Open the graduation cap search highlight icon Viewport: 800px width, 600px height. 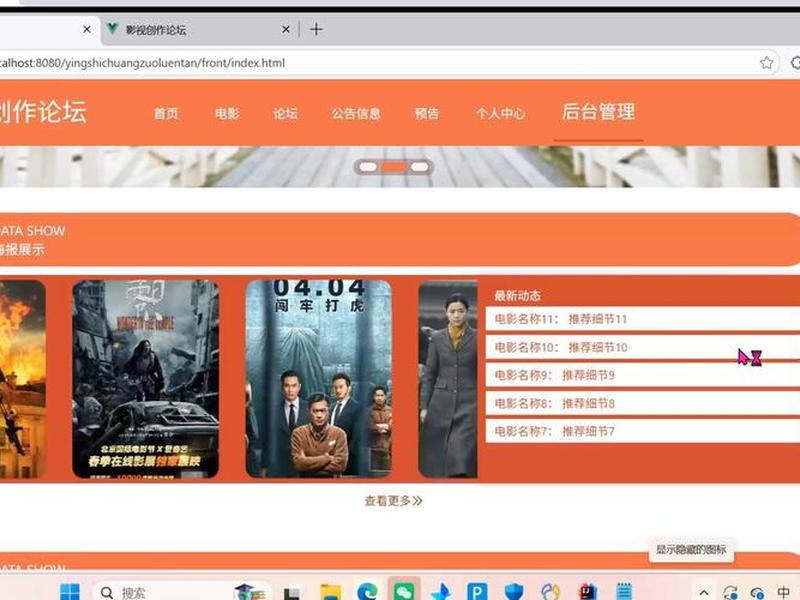tap(250, 592)
